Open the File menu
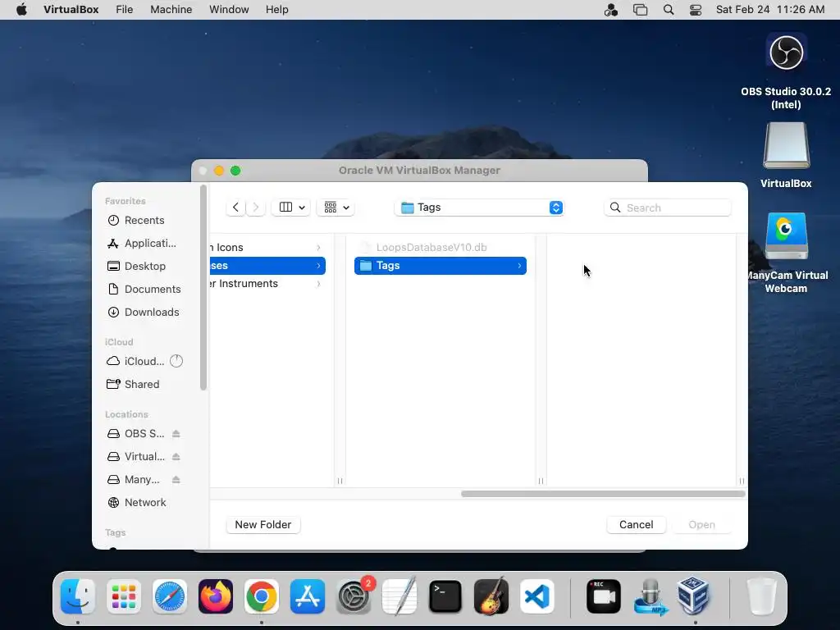 click(125, 10)
